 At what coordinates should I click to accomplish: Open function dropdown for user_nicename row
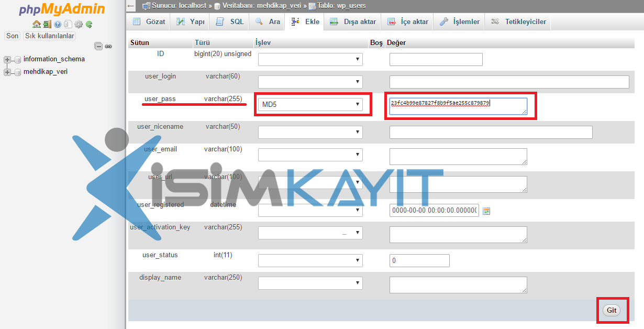coord(310,132)
